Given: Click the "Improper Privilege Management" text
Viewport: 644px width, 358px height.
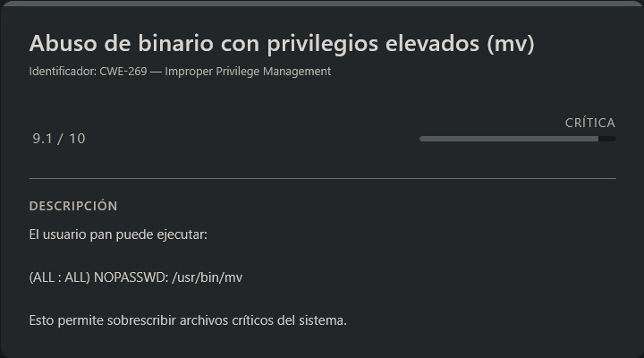Looking at the screenshot, I should [248, 72].
